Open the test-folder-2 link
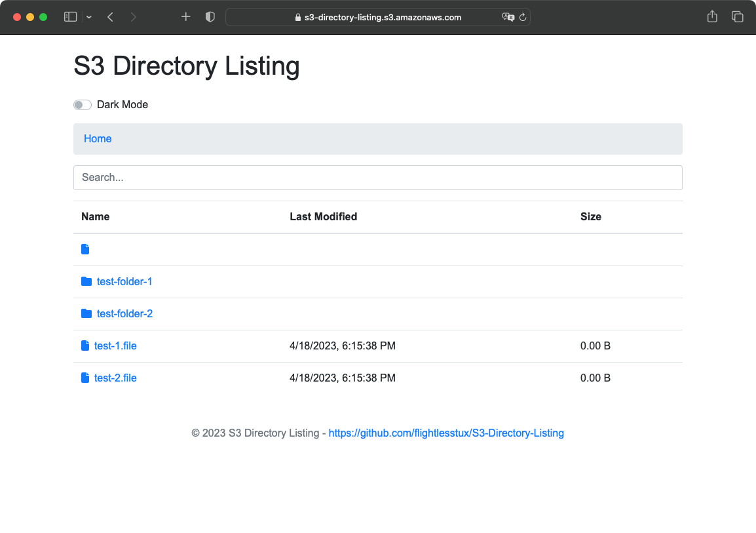 [124, 314]
